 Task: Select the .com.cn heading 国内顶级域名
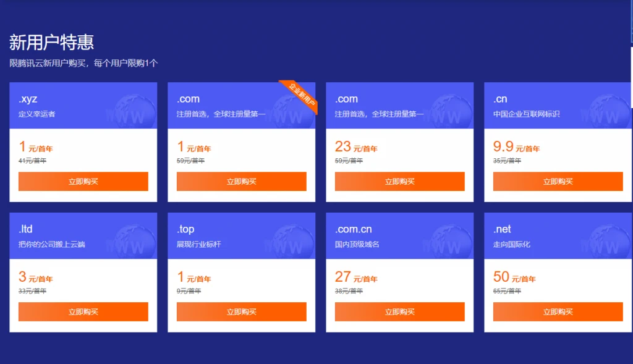pyautogui.click(x=357, y=244)
